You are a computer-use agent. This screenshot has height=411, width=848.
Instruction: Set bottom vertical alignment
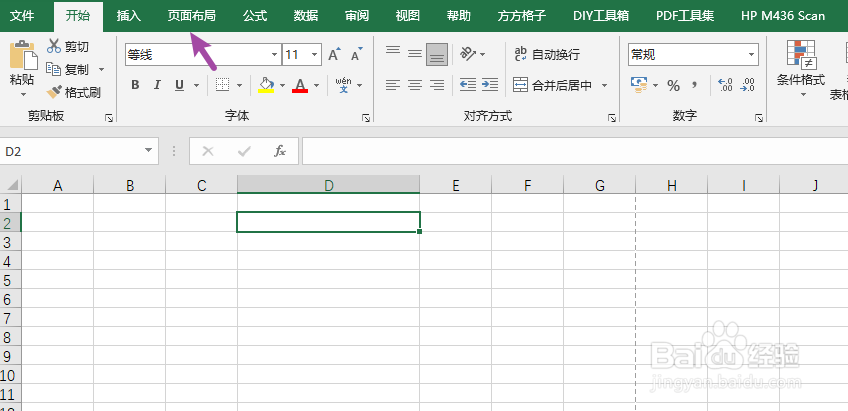436,55
